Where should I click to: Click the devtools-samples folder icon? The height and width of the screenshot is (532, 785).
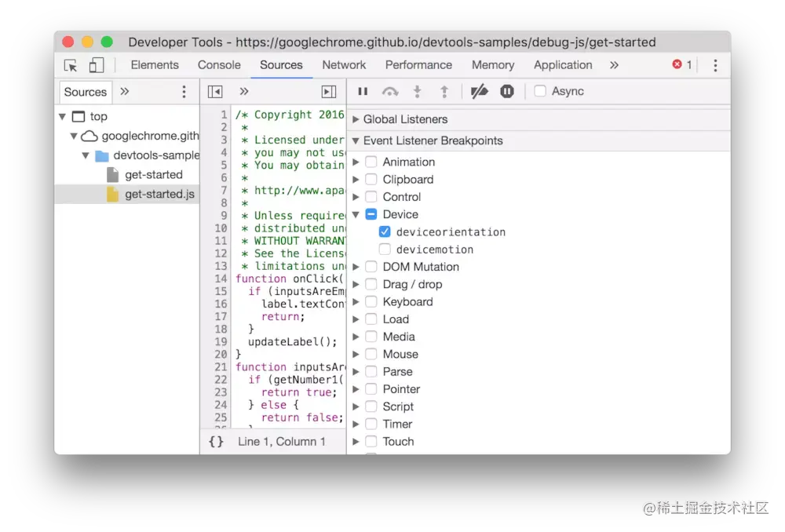(x=102, y=155)
